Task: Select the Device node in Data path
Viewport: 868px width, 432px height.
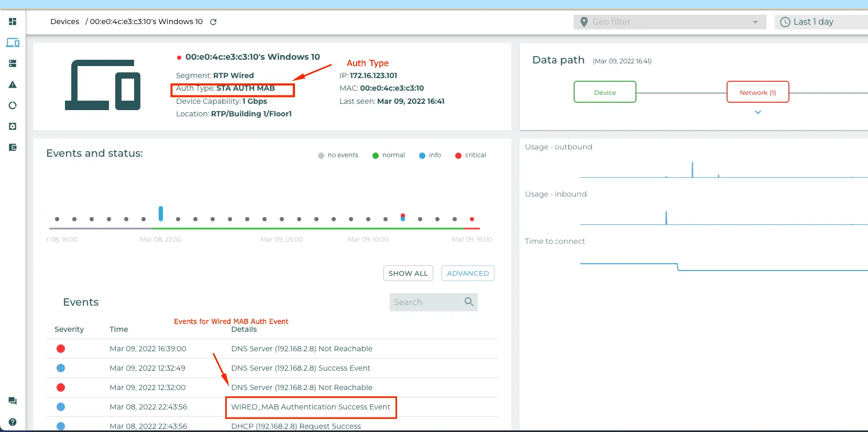Action: click(605, 92)
